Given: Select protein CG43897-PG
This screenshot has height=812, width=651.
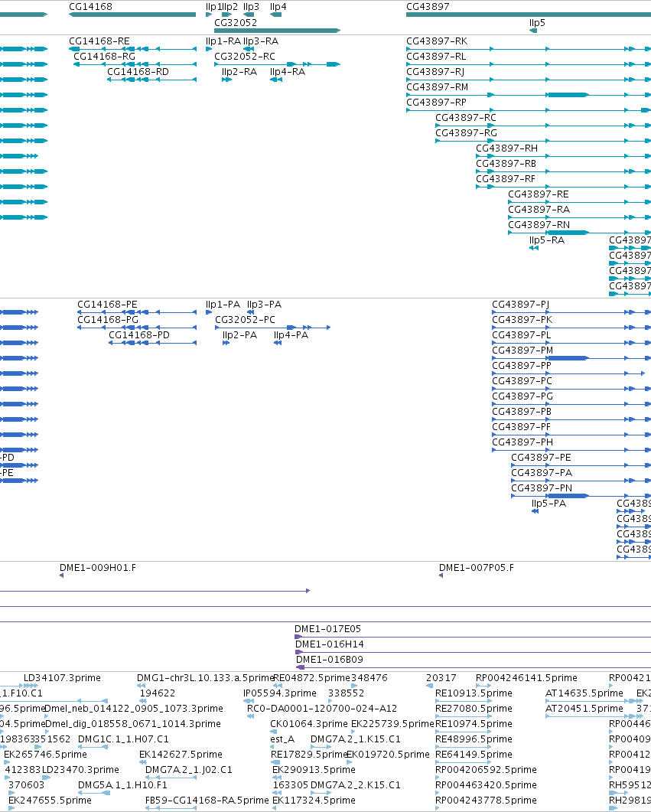Looking at the screenshot, I should [x=522, y=396].
